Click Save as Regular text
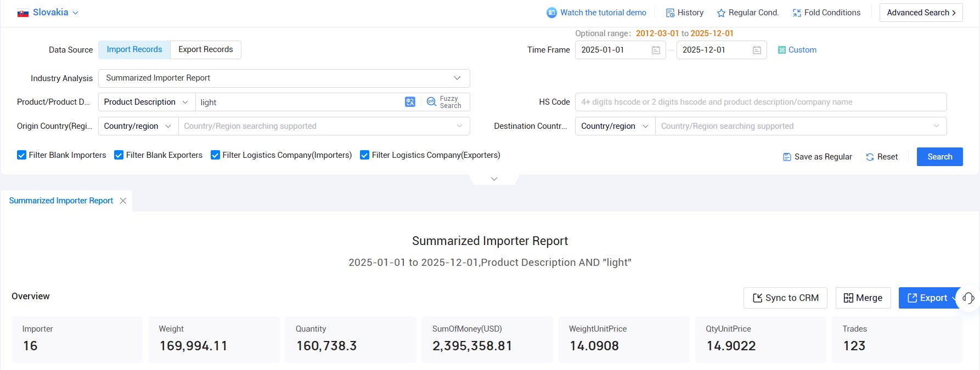This screenshot has height=370, width=980. pos(823,157)
